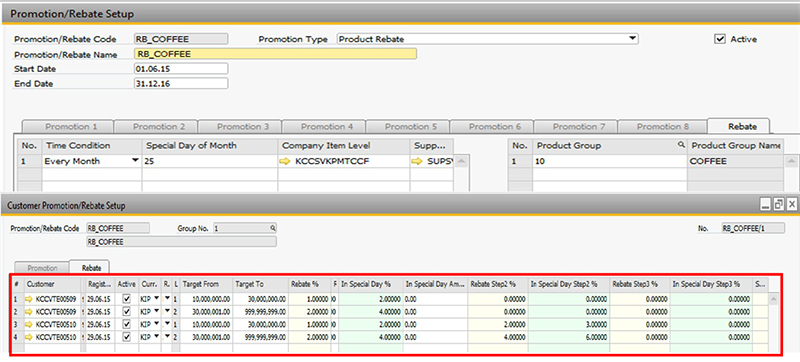Open customer link arrow in rebate row 2

click(x=29, y=312)
